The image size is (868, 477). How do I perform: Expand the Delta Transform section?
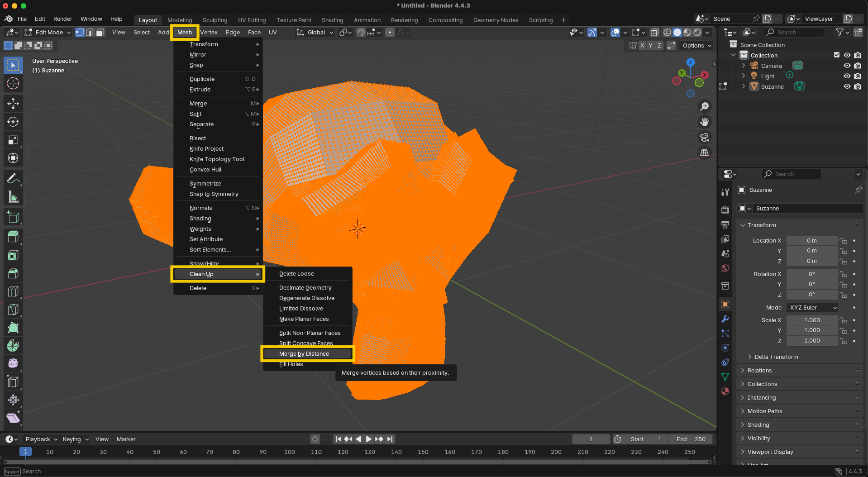776,357
